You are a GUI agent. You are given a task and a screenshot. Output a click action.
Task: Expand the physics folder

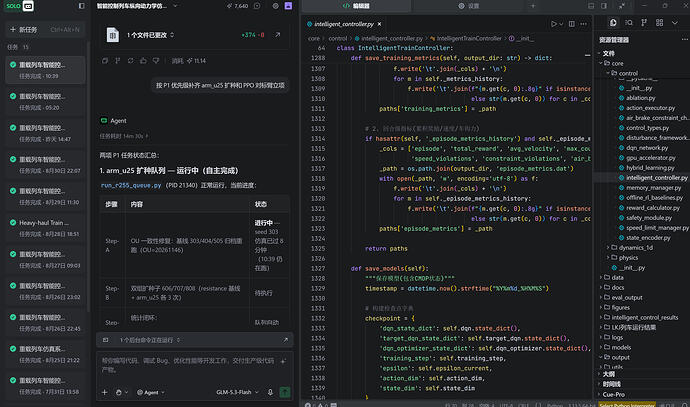(628, 258)
